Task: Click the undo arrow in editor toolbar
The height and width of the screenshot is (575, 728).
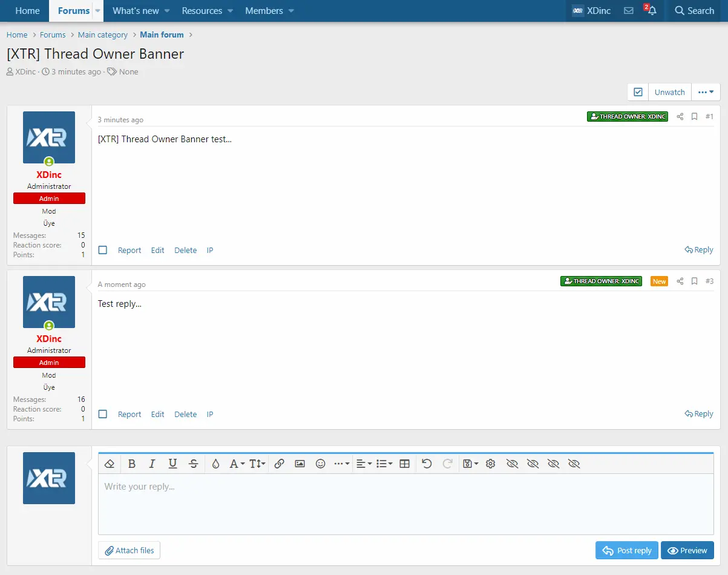Action: click(427, 464)
